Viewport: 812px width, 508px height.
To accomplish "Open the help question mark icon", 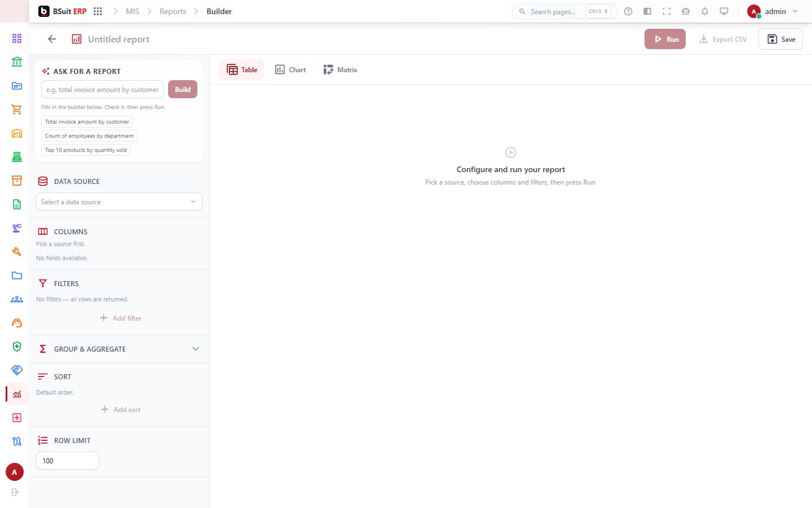I will [x=628, y=11].
